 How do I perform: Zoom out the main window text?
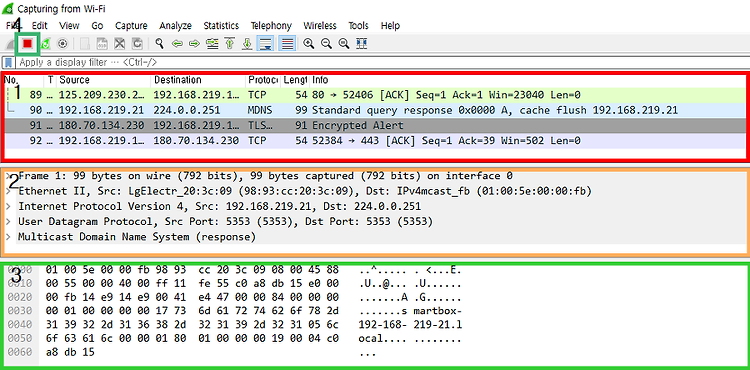pyautogui.click(x=326, y=44)
